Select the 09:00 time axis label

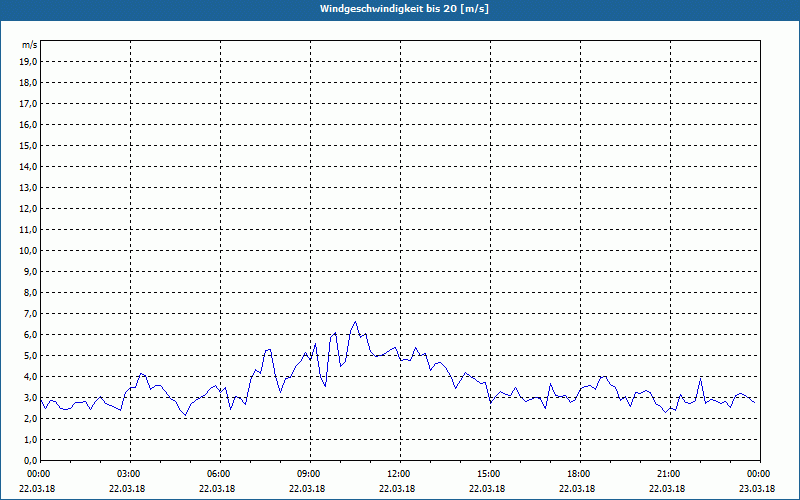coord(308,474)
